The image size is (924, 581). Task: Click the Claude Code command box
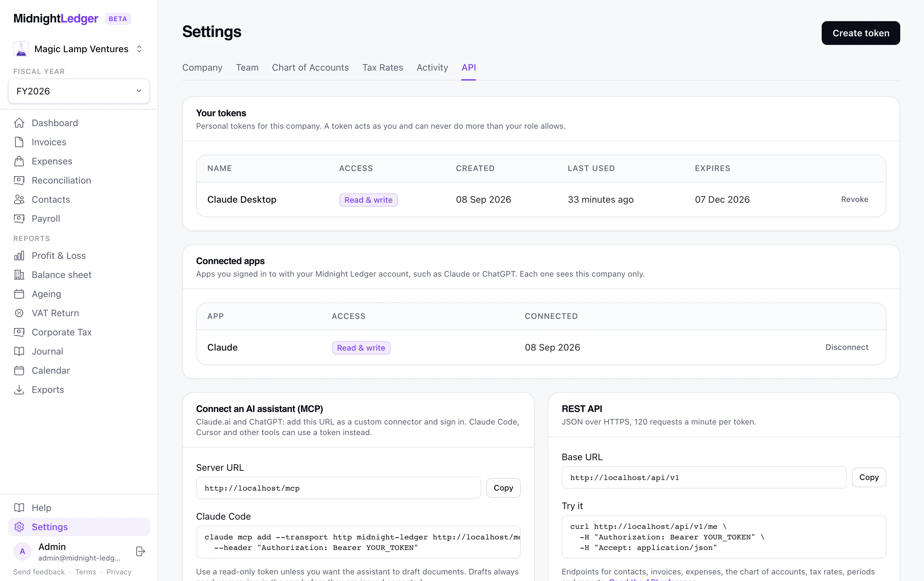(x=358, y=542)
